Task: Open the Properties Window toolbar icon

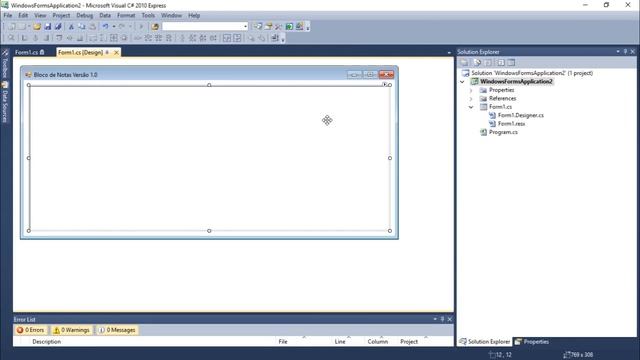Action: point(268,27)
